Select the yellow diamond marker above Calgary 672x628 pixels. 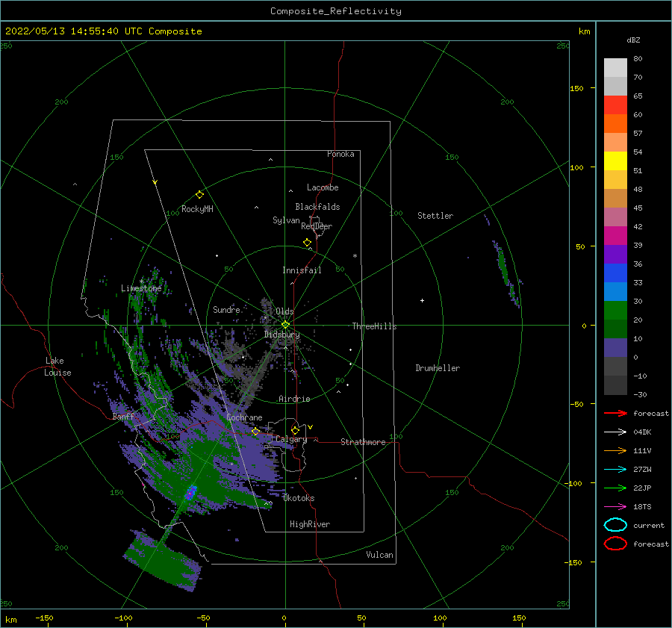295,430
